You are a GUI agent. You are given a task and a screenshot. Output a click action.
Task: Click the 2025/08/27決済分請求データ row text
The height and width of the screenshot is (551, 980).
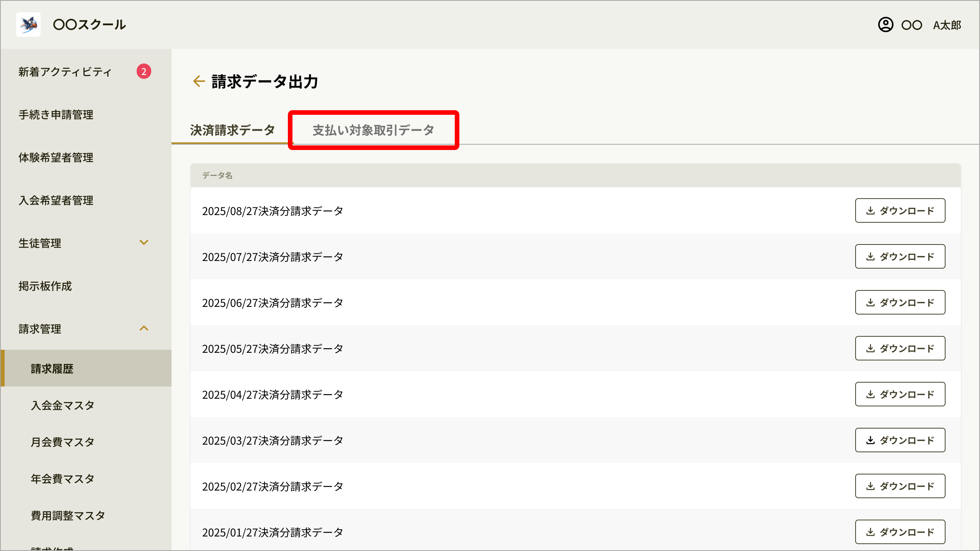pyautogui.click(x=273, y=211)
